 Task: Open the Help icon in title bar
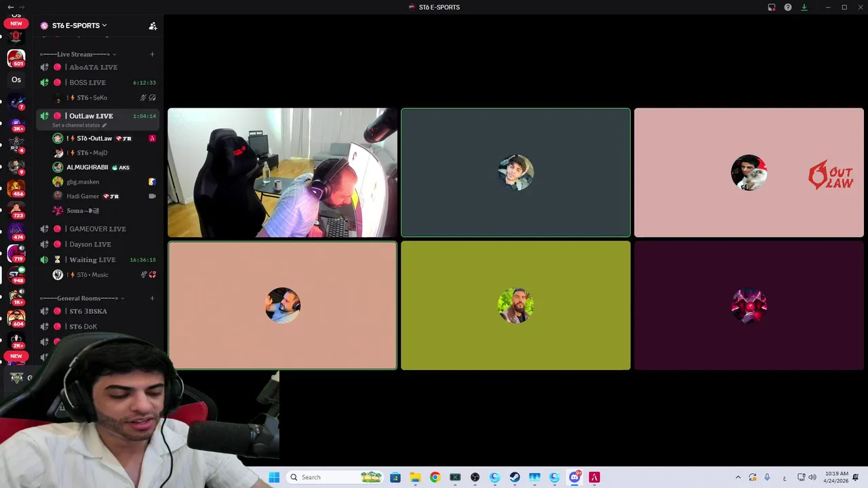pos(788,7)
